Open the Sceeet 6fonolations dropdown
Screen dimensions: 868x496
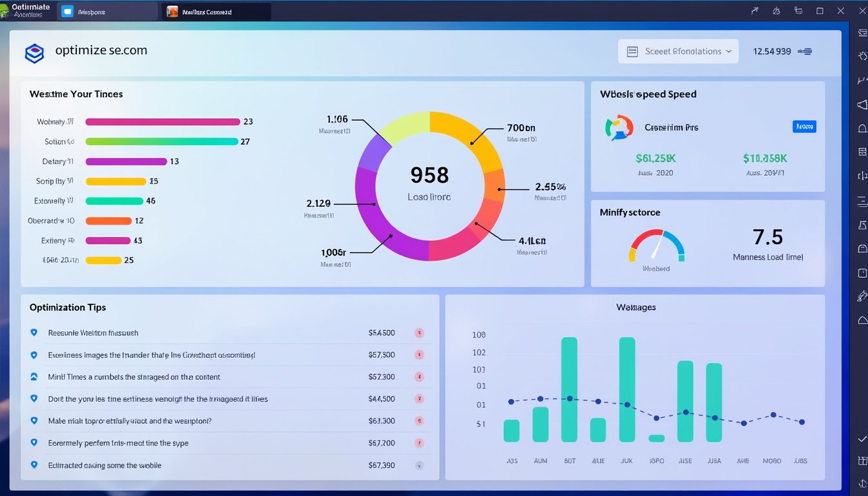tap(678, 51)
